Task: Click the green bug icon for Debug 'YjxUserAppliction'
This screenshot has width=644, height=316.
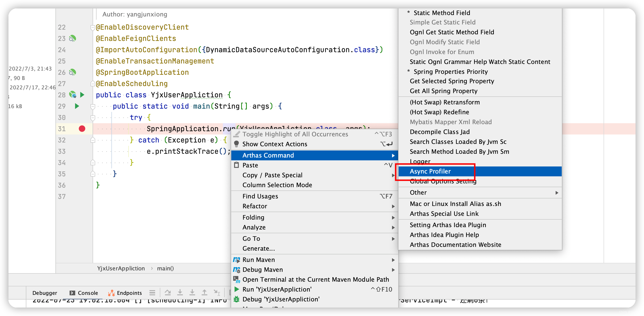Action: [x=236, y=299]
